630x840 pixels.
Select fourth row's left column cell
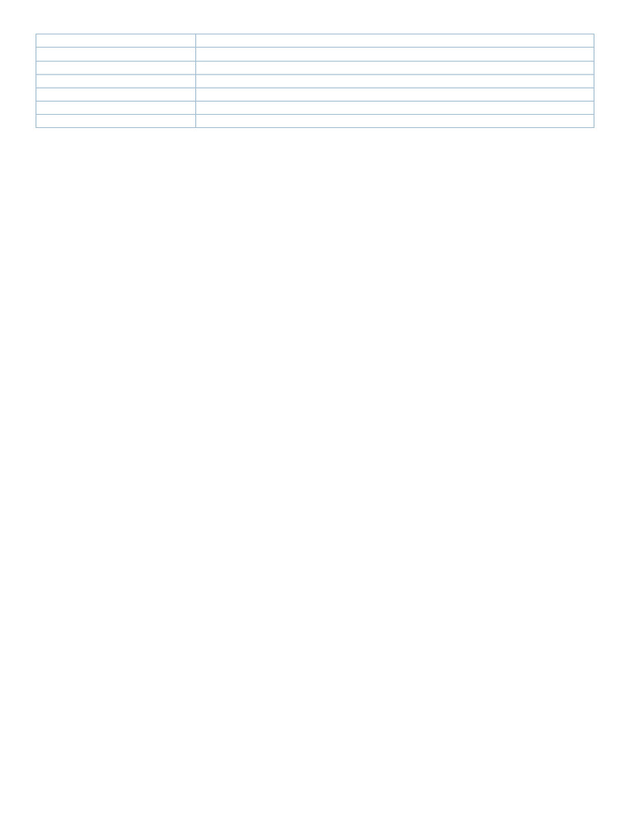click(x=116, y=81)
